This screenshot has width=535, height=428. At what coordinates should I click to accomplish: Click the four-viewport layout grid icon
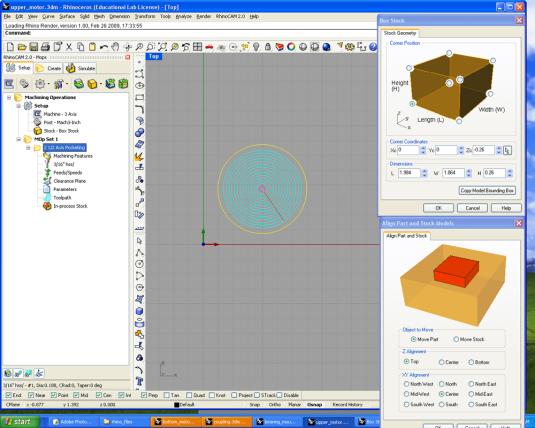tap(198, 47)
